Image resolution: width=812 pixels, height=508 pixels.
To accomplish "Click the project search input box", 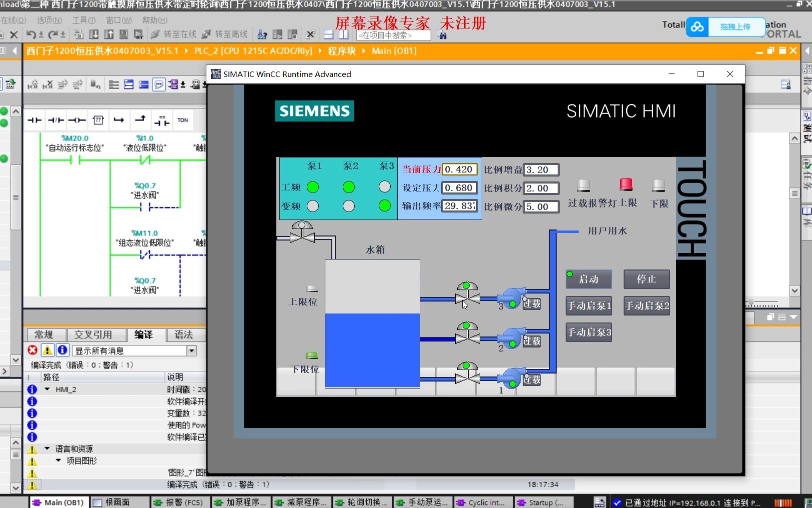I will [x=394, y=35].
